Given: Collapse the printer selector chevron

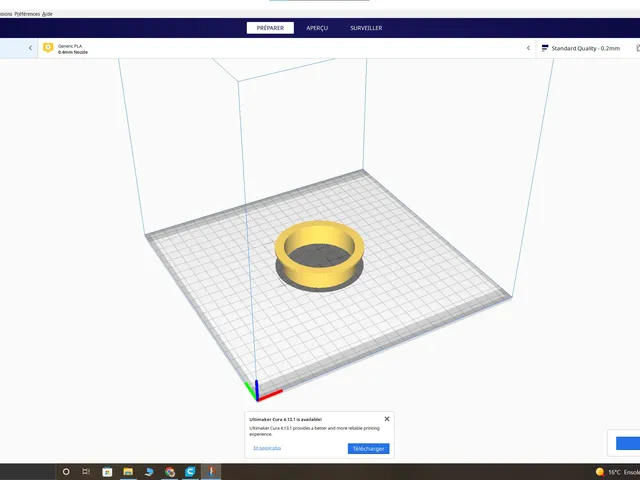Looking at the screenshot, I should coord(30,48).
